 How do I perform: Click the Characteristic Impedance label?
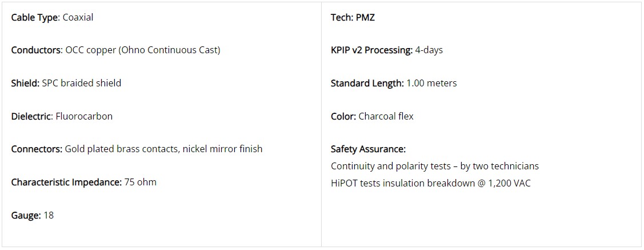coord(66,182)
